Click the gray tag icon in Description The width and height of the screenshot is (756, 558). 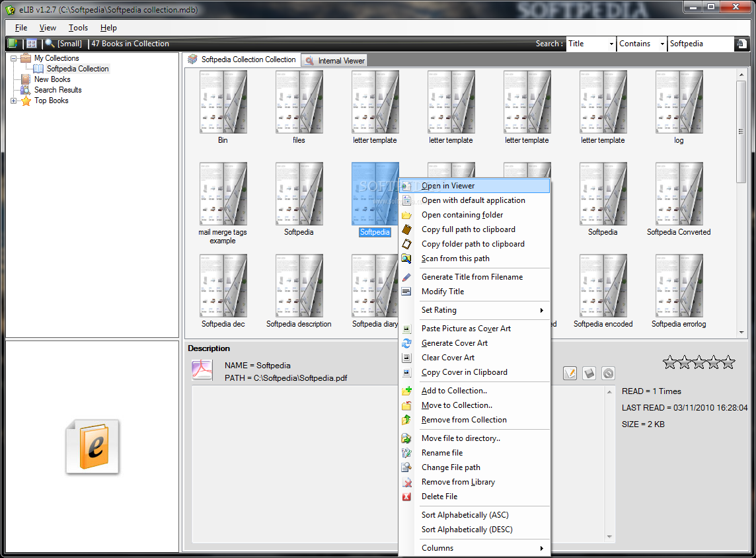pyautogui.click(x=589, y=373)
